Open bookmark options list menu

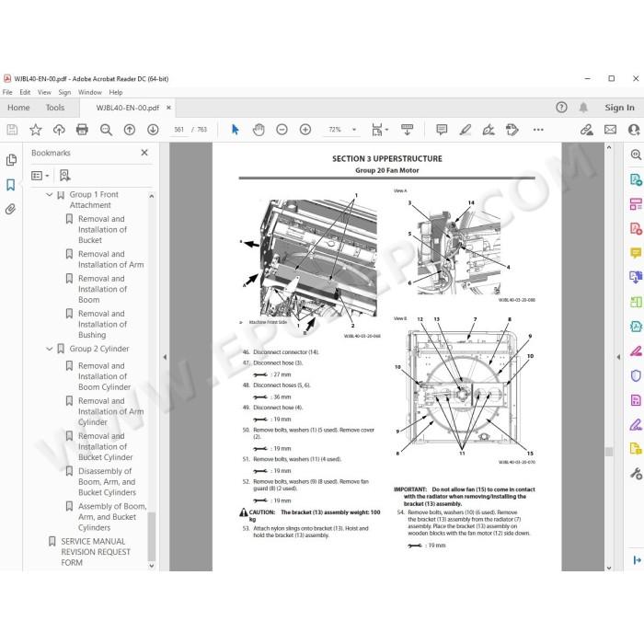click(x=40, y=176)
